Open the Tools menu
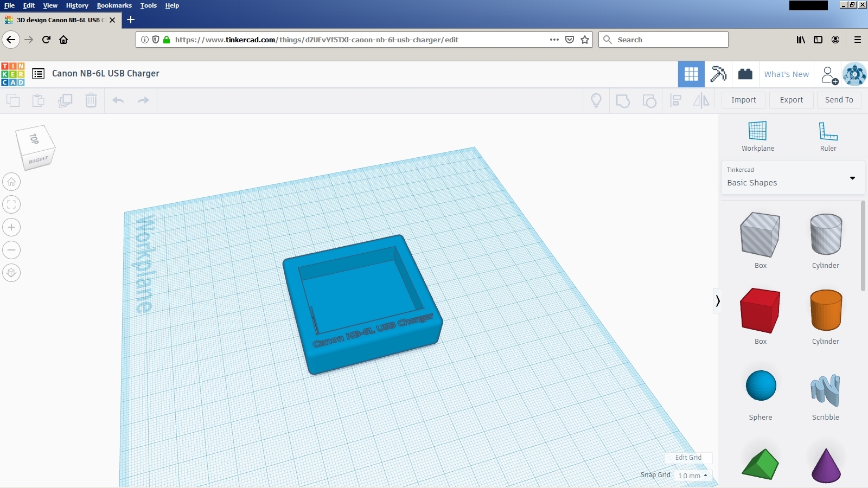The height and width of the screenshot is (488, 868). 149,5
